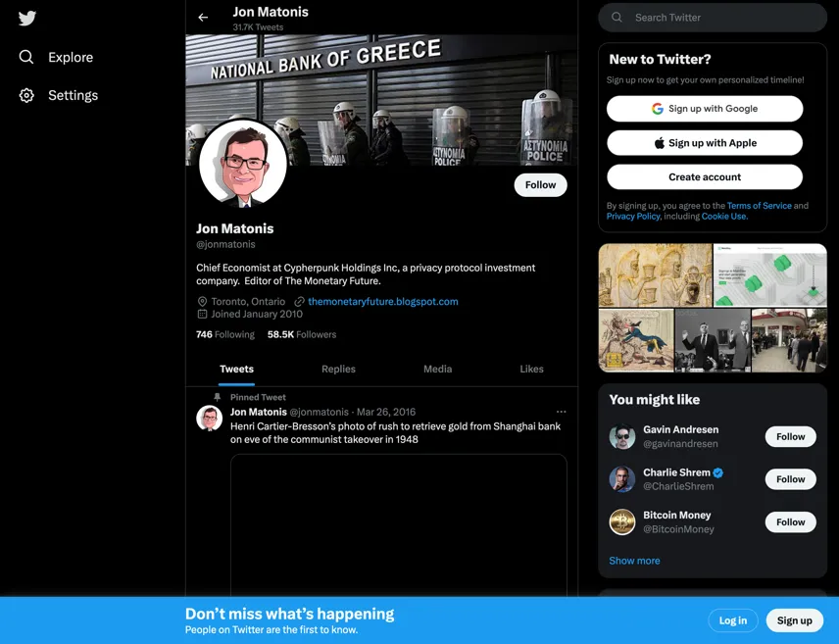View 58.5K Followers list
Image resolution: width=839 pixels, height=644 pixels.
coord(302,334)
